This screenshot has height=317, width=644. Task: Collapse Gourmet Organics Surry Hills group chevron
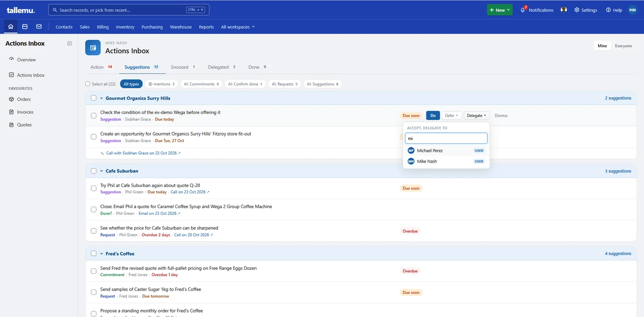coord(102,98)
